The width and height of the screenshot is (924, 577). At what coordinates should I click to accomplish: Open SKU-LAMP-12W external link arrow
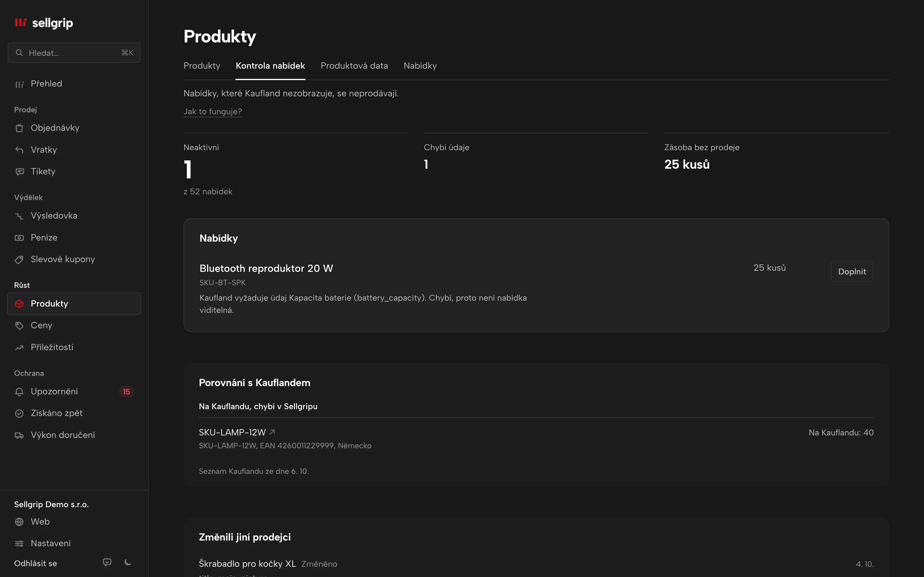272,432
